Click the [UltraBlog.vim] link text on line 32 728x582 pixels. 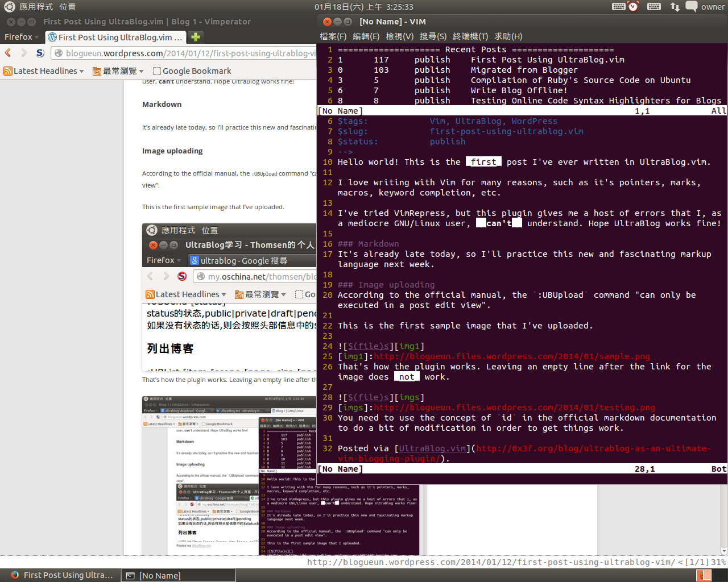coord(432,448)
